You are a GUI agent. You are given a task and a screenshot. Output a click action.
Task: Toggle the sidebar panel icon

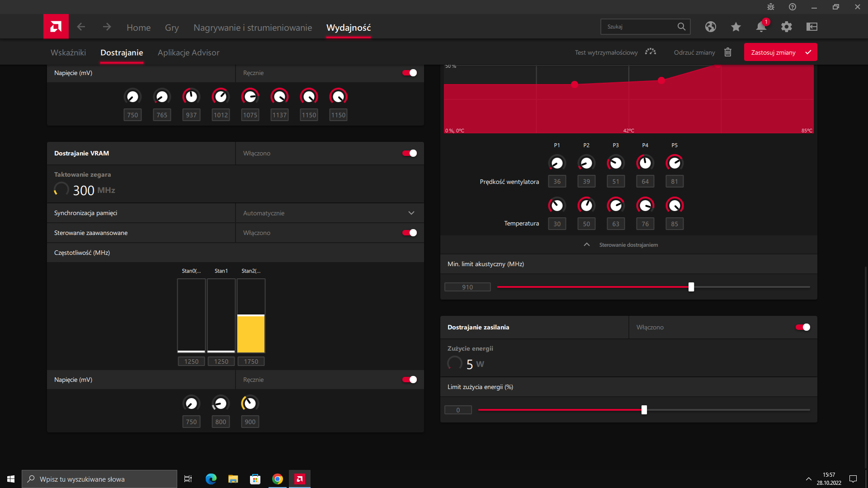[x=811, y=27]
